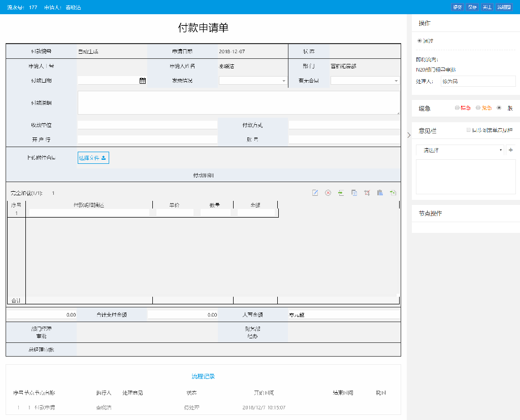
Task: Click the 2018-12-07 application date value
Action: tap(232, 51)
